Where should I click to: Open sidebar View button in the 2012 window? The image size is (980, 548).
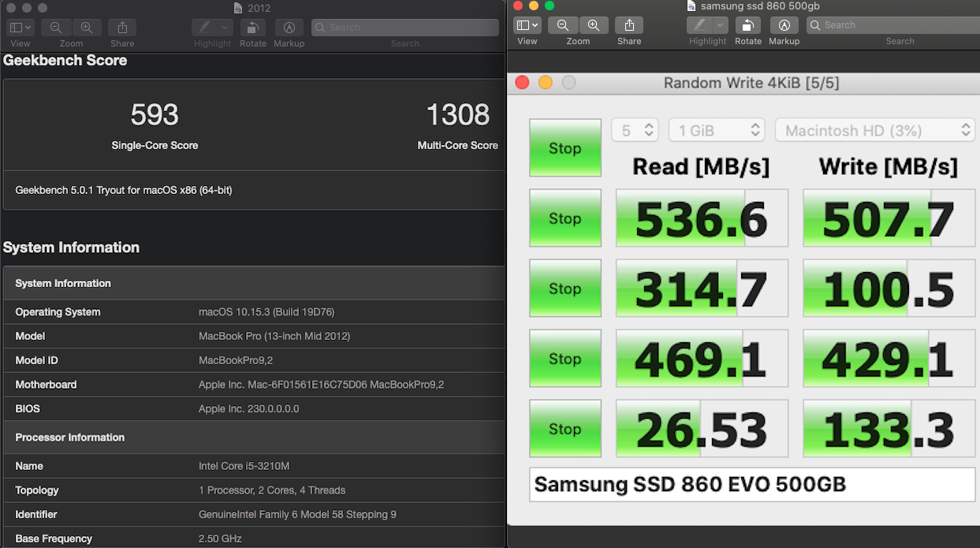16,27
